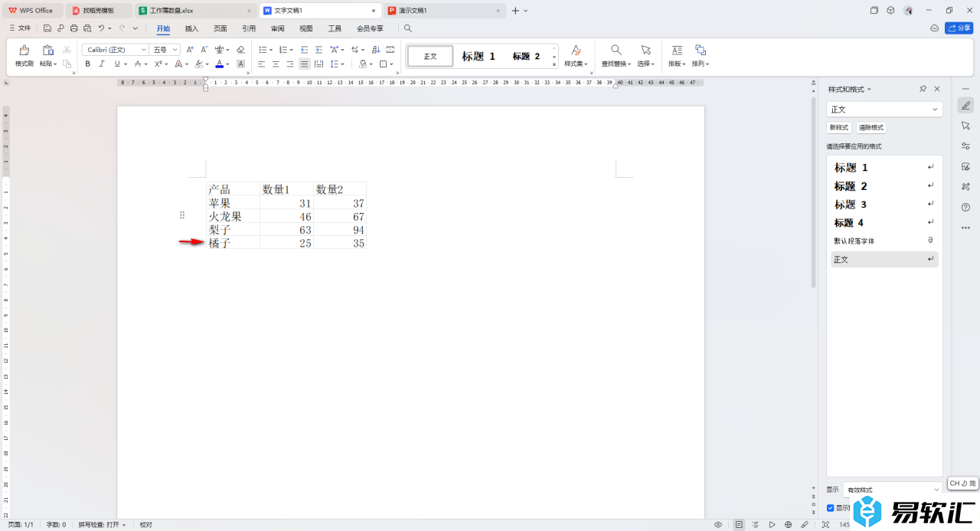Open the 排版 layout dropdown
The height and width of the screenshot is (531, 980).
(677, 64)
